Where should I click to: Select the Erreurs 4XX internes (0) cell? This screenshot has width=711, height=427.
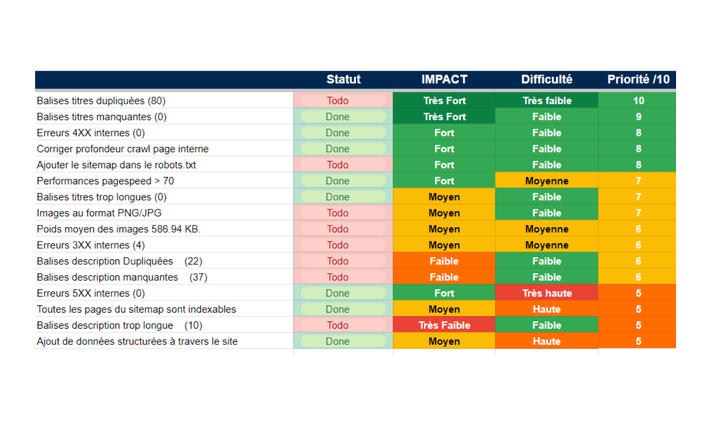(91, 133)
